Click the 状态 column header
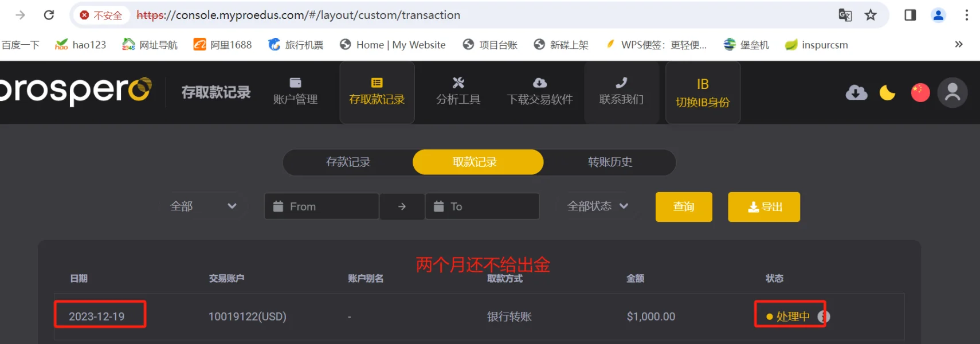The height and width of the screenshot is (344, 980). [x=775, y=279]
